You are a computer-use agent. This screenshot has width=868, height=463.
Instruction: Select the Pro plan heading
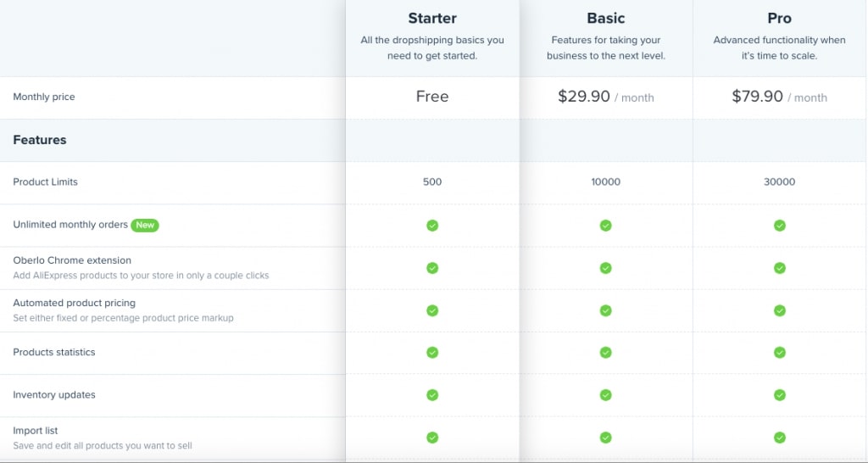779,18
